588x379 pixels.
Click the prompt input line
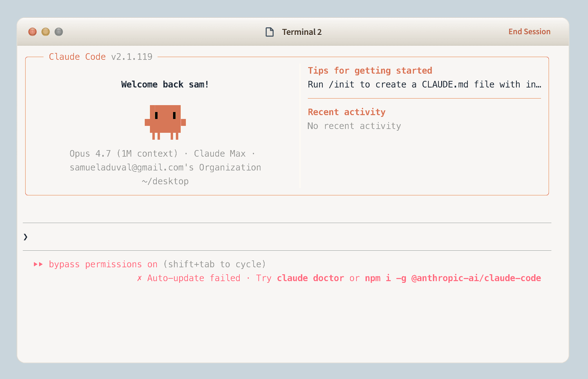click(x=287, y=237)
